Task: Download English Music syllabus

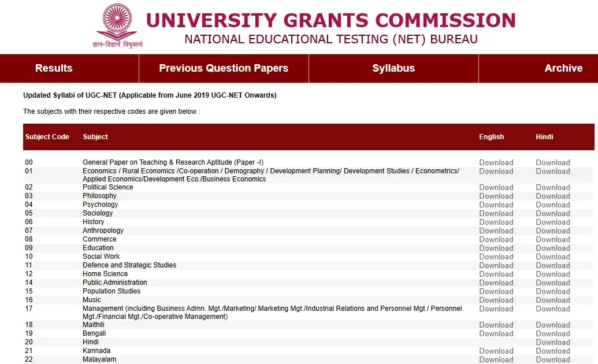Action: coord(496,300)
